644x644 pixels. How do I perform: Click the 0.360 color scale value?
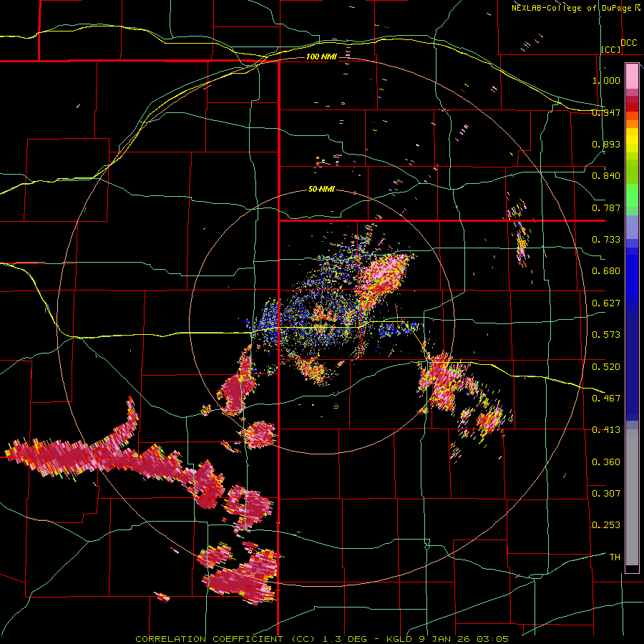point(606,462)
